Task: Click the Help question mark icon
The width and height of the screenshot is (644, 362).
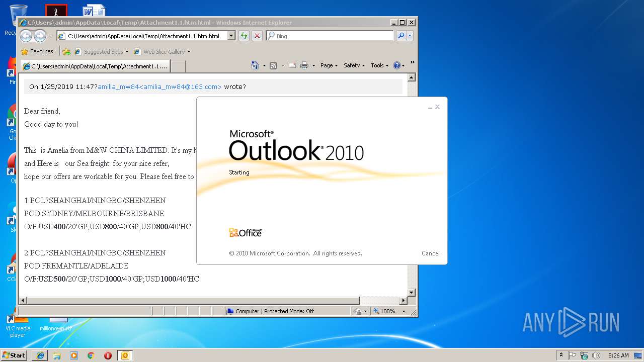Action: pos(397,65)
